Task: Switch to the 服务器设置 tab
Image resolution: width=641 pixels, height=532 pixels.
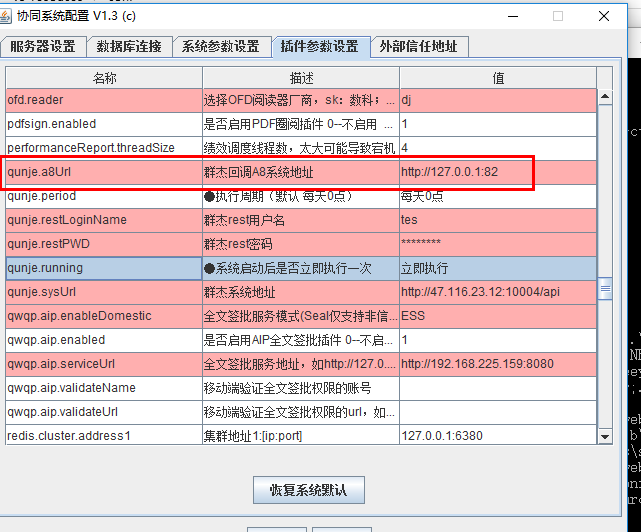Action: [x=43, y=46]
